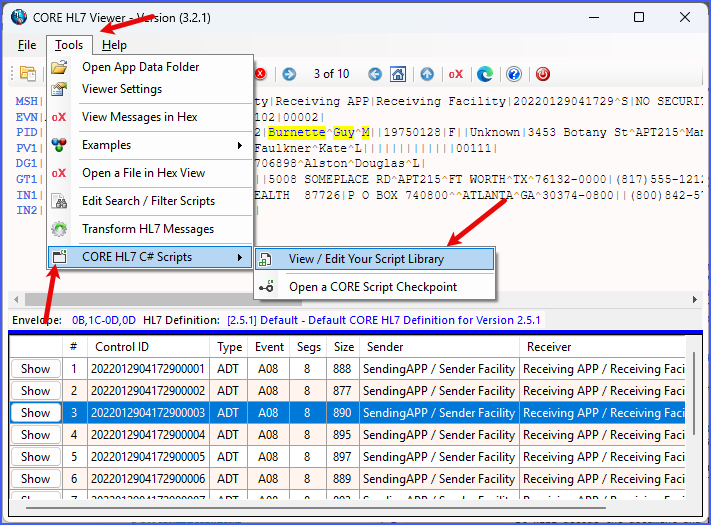Screen dimensions: 711x525
Task: Choose Open App Data Folder
Action: coord(141,67)
